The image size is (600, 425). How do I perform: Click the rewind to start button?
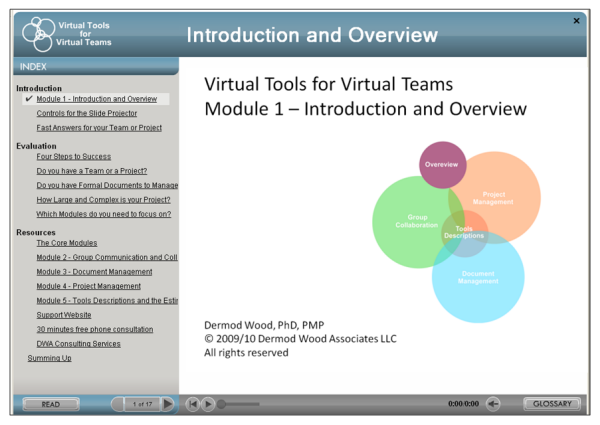point(194,404)
